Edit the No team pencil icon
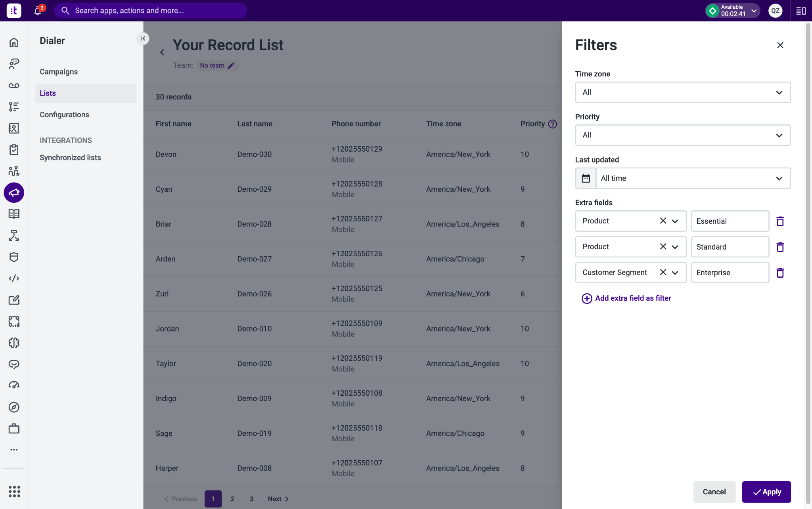This screenshot has width=812, height=509. pos(231,65)
